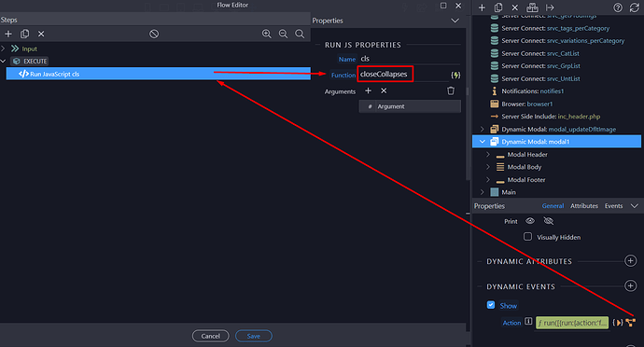
Task: Collapse the Dynamic Modal modal1 node
Action: pos(483,142)
